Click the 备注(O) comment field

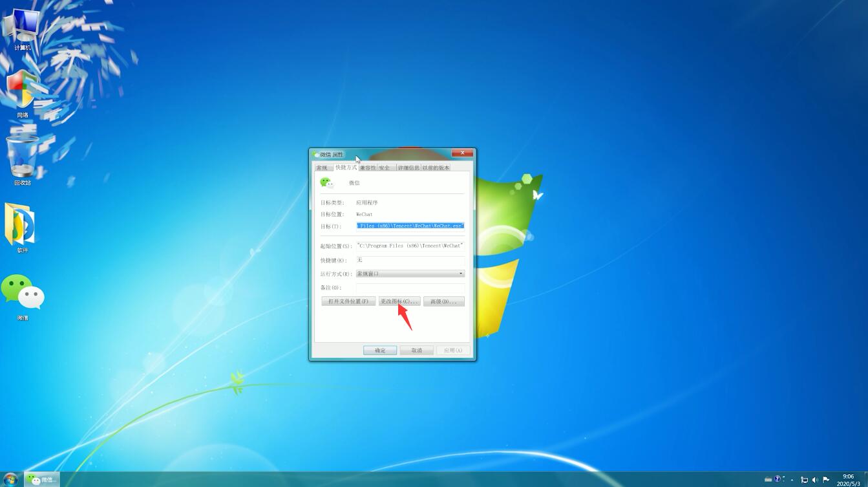410,287
